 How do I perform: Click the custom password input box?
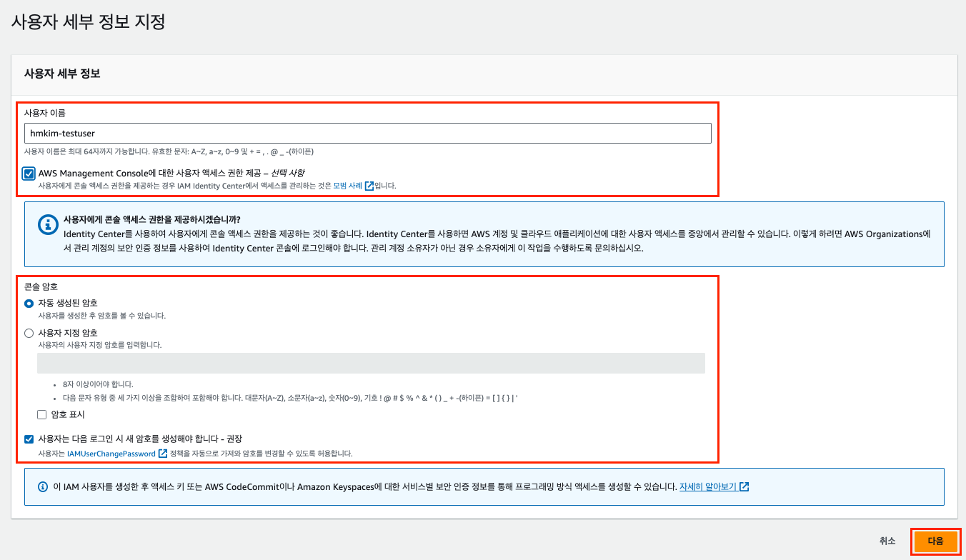coord(371,363)
